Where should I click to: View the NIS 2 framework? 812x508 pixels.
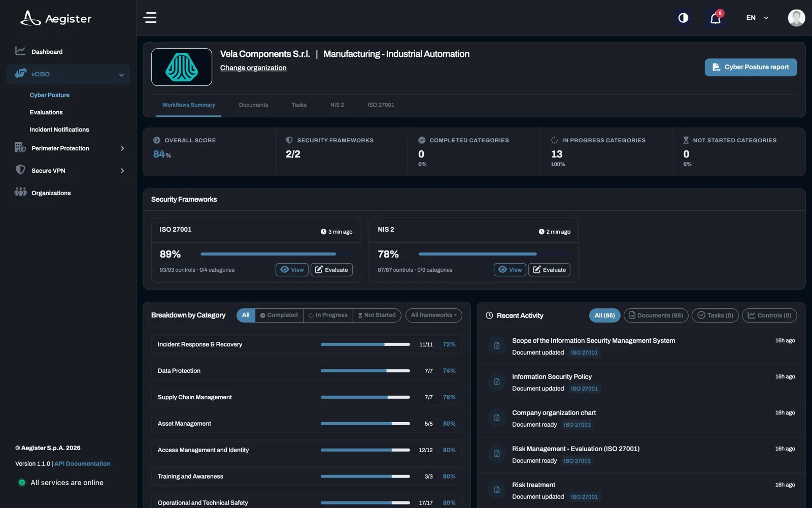point(510,270)
